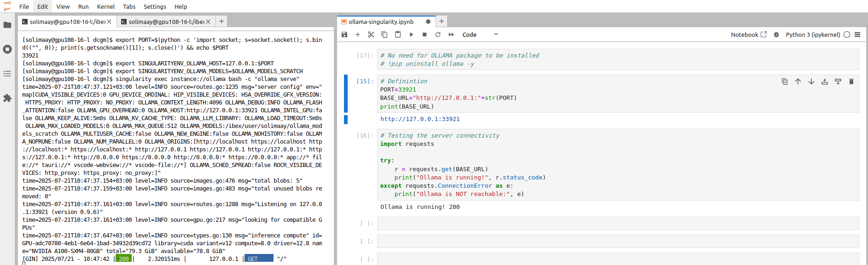868x265 pixels.
Task: Open the Help menu
Action: tap(181, 6)
